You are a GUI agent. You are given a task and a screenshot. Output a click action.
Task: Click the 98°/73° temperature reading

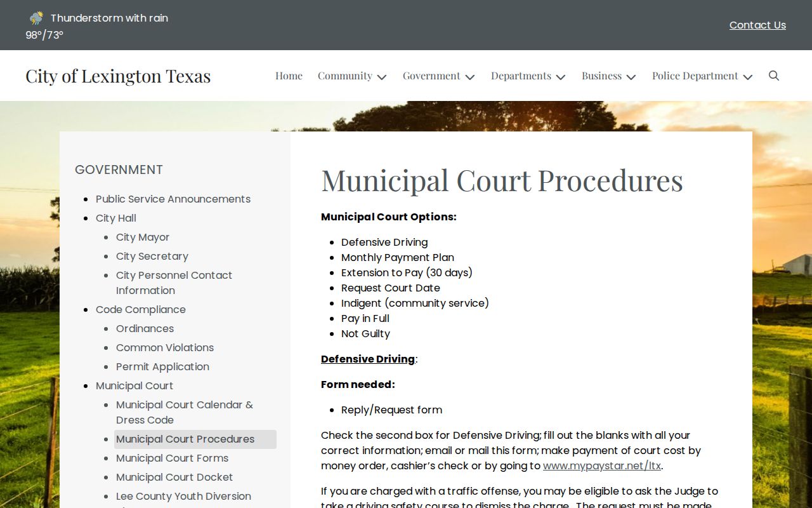pyautogui.click(x=44, y=35)
